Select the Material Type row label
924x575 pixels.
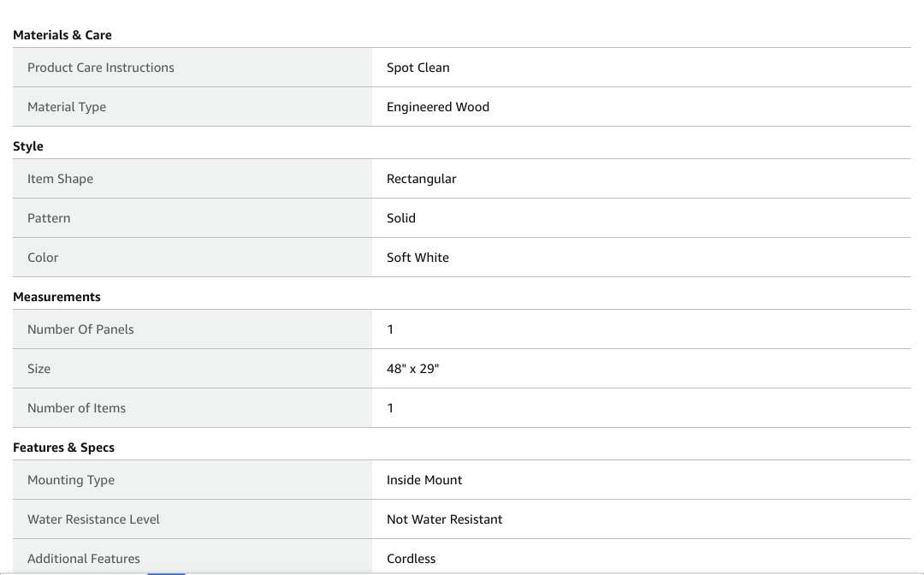click(x=67, y=107)
